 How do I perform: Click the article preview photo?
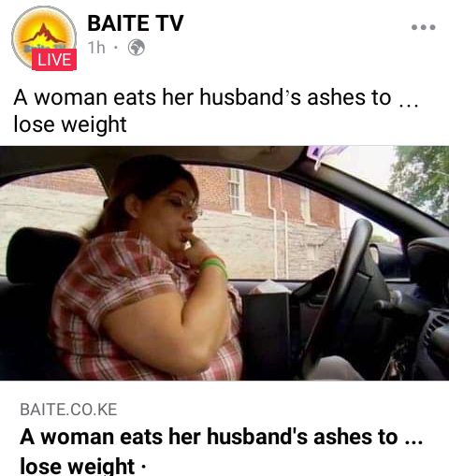click(x=224, y=263)
